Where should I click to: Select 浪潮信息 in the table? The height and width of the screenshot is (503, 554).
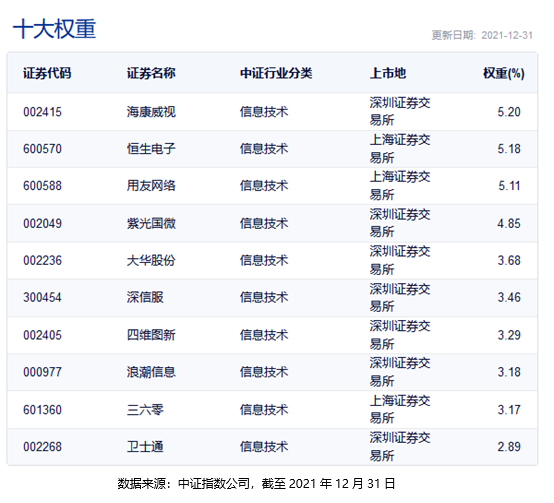pyautogui.click(x=151, y=372)
